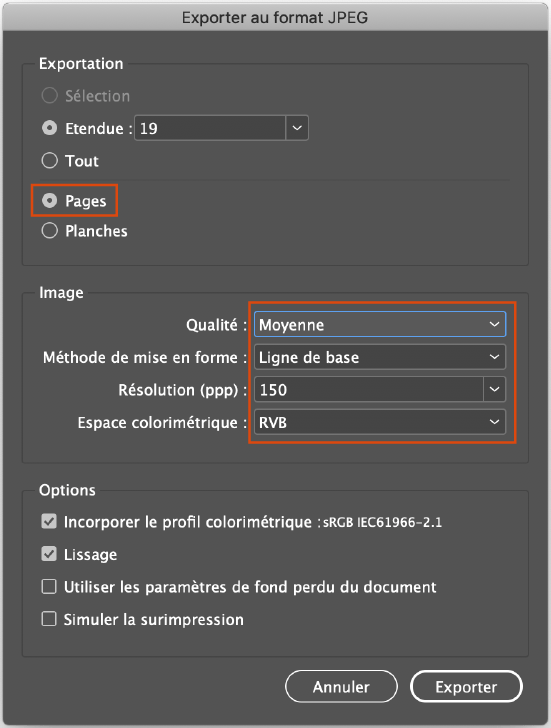Viewport: 551px width, 728px height.
Task: Enable Utiliser les paramètres de fond perdu
Action: tap(49, 586)
